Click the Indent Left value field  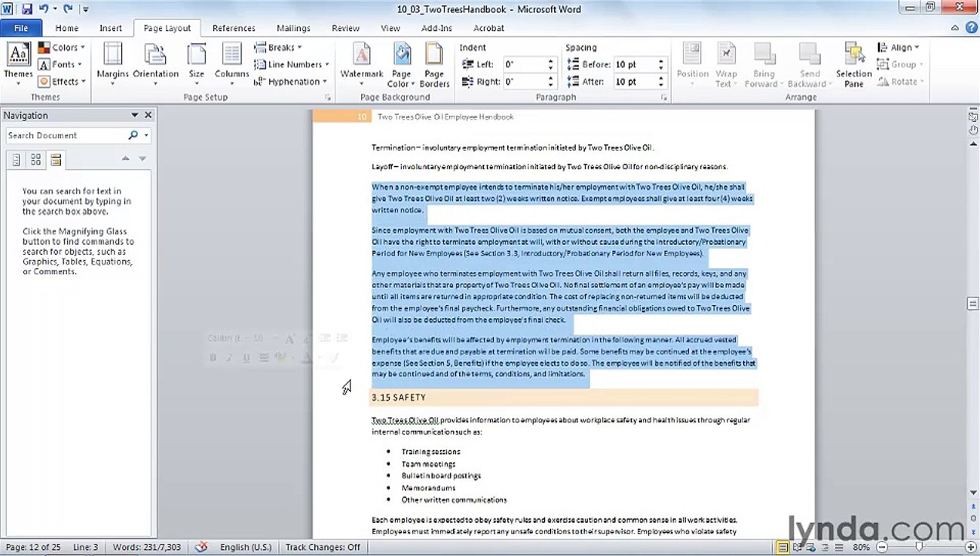[525, 64]
